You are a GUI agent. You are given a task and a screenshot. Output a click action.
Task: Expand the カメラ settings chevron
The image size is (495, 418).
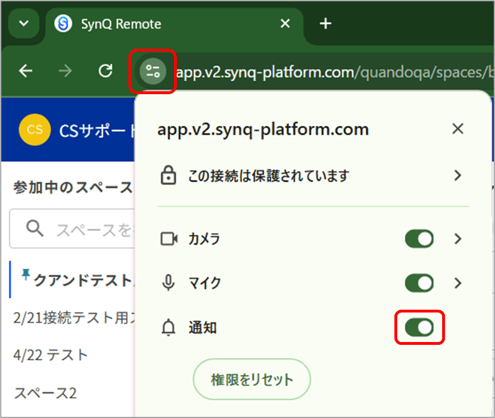458,239
